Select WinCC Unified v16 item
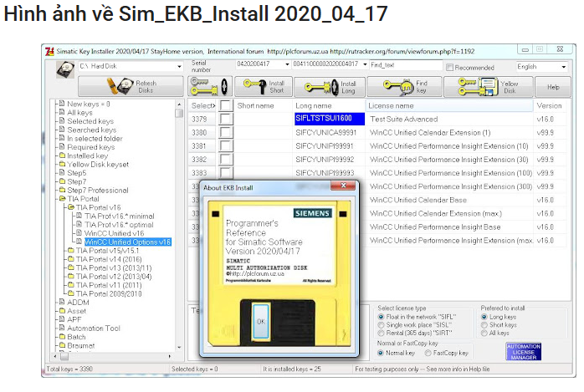Image resolution: width=584 pixels, height=392 pixels. click(114, 233)
